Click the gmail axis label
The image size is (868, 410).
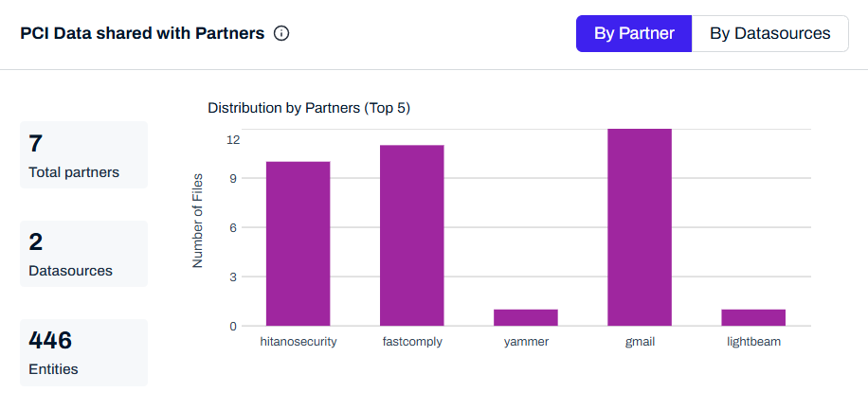pos(640,342)
